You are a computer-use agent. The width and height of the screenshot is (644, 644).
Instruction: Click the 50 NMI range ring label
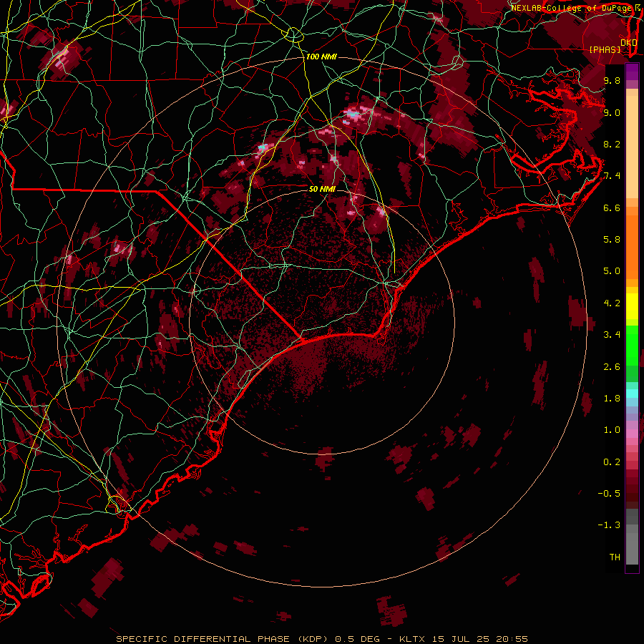tap(322, 189)
